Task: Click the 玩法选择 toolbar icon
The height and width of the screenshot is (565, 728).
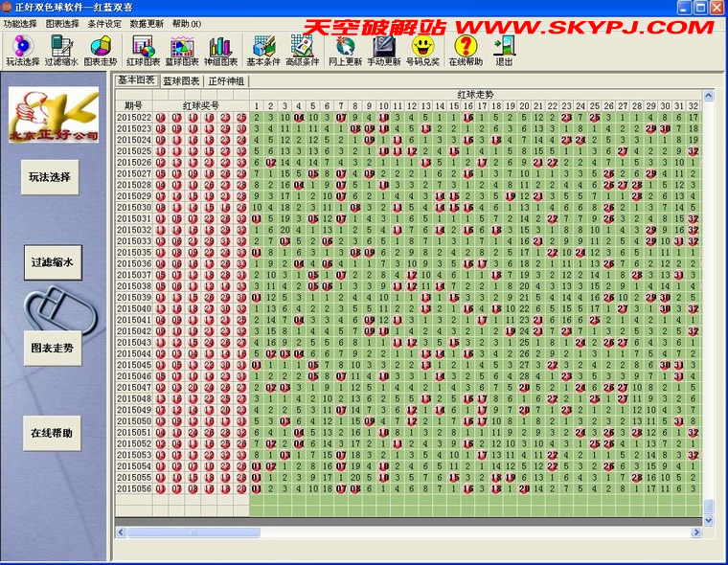Action: point(21,50)
